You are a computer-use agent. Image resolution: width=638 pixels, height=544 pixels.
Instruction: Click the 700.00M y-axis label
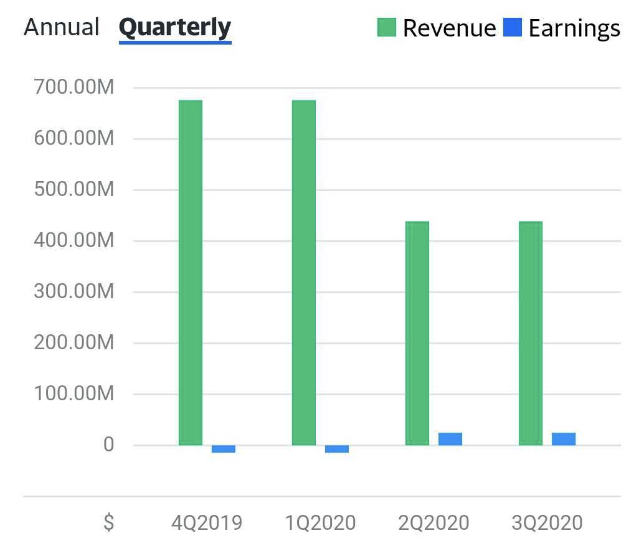[x=74, y=88]
